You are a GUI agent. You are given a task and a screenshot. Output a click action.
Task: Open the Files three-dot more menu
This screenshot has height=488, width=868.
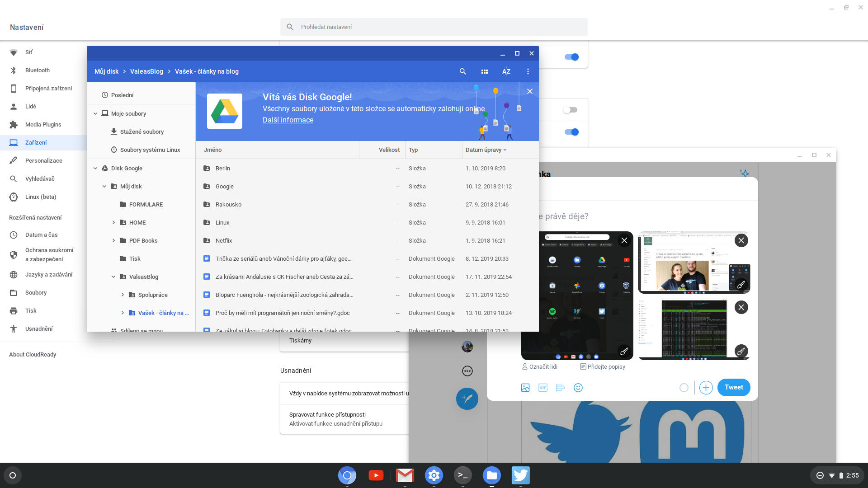tap(528, 71)
